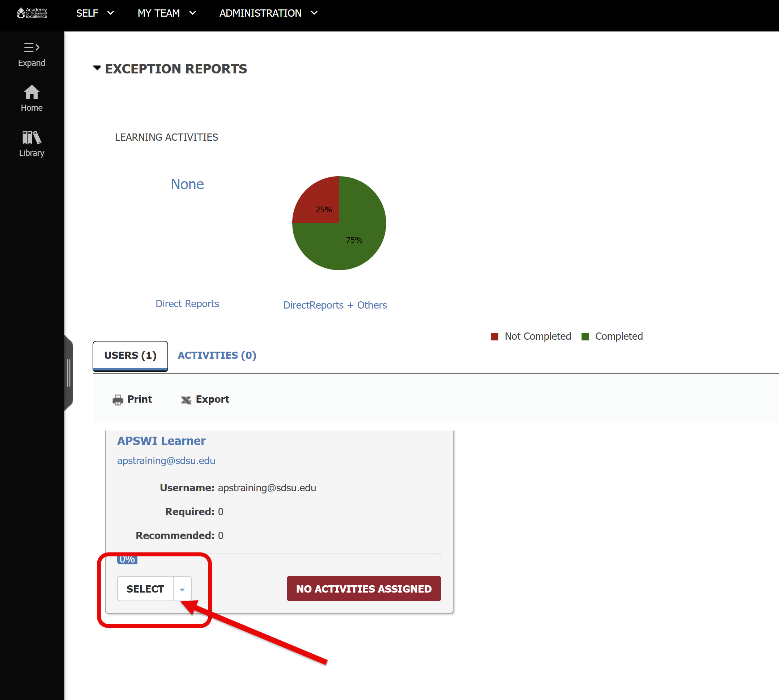Viewport: 779px width, 700px height.
Task: Collapse the Exception Reports section triangle
Action: tap(97, 68)
